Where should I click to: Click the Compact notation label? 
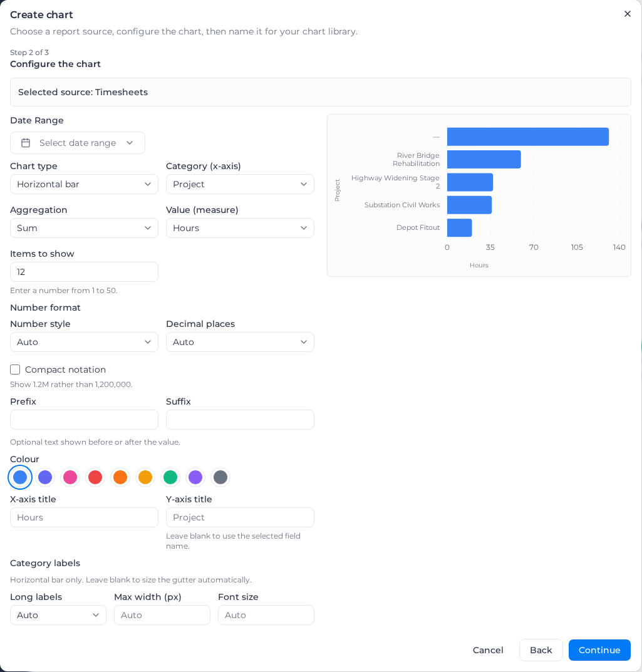click(66, 370)
